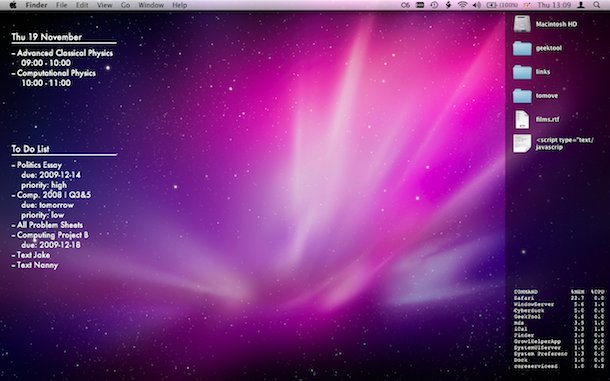
Task: Click the menu bar icon left of Time Machine
Action: 420,5
